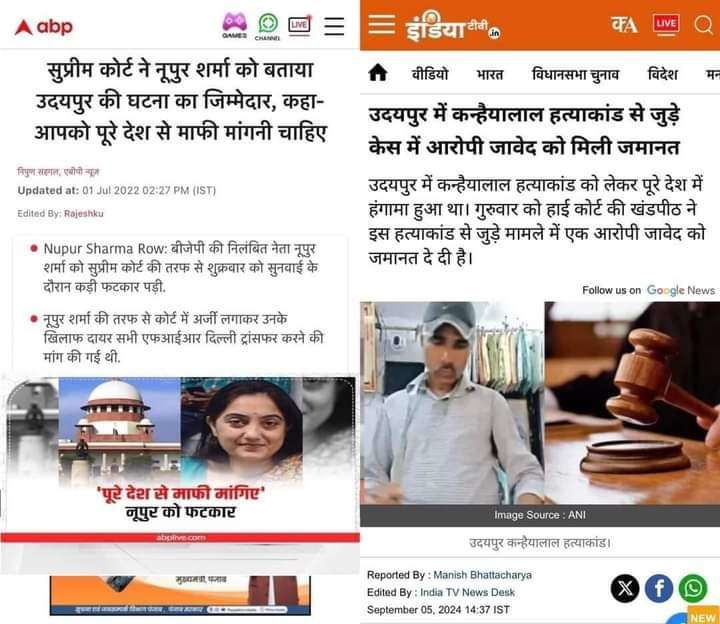Open Manish Bhattacharya reporter link
Image resolution: width=720 pixels, height=624 pixels.
pos(483,575)
